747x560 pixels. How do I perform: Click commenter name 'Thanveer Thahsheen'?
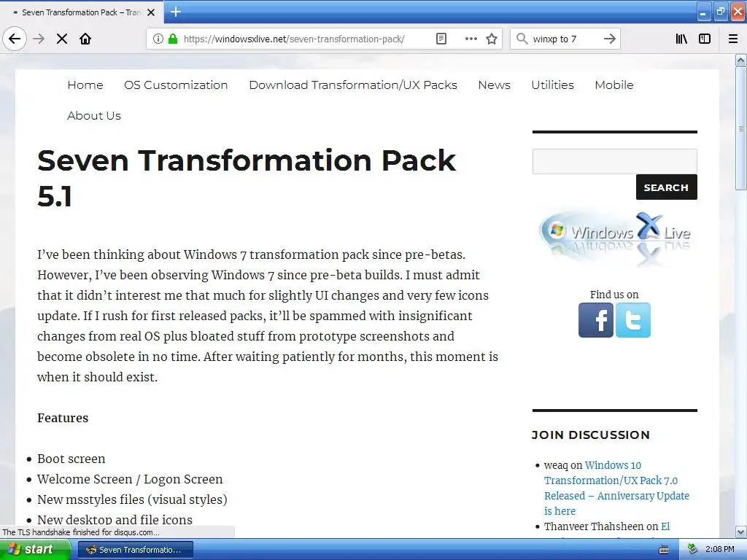click(594, 526)
